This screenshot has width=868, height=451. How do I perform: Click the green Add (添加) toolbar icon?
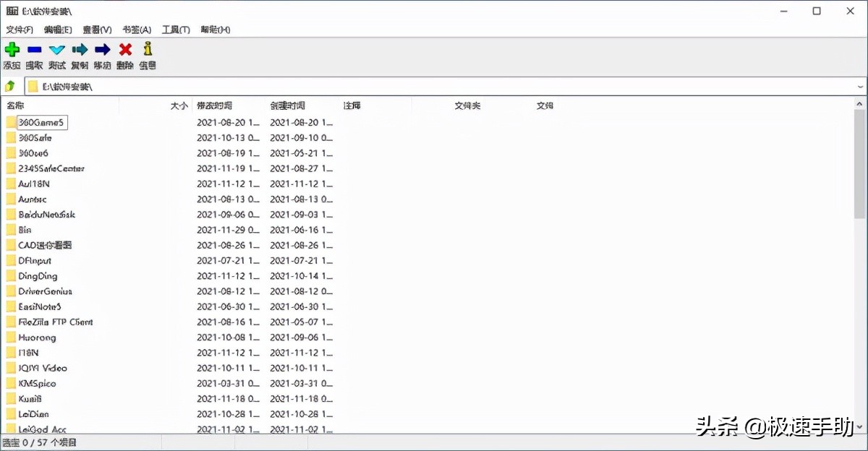[12, 49]
